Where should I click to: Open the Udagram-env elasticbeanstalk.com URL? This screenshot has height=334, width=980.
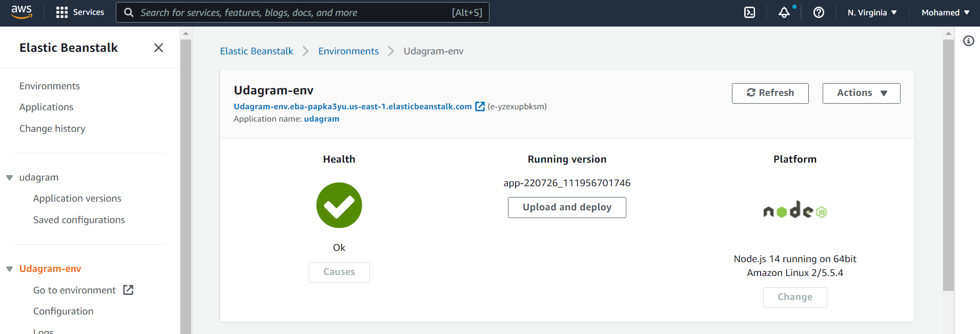coord(353,106)
